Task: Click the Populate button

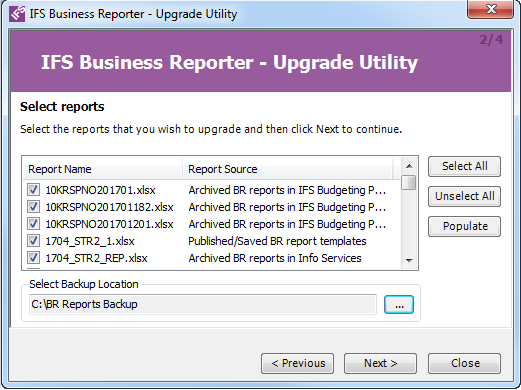Action: click(x=464, y=226)
